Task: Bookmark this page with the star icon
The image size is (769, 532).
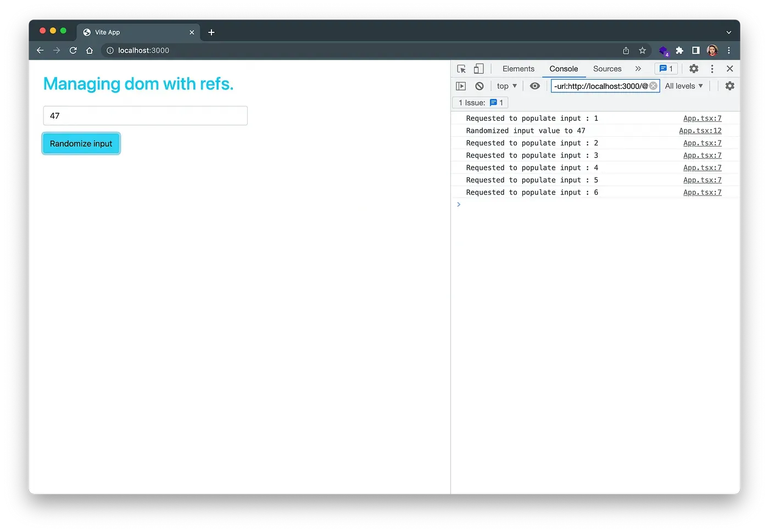Action: click(642, 51)
